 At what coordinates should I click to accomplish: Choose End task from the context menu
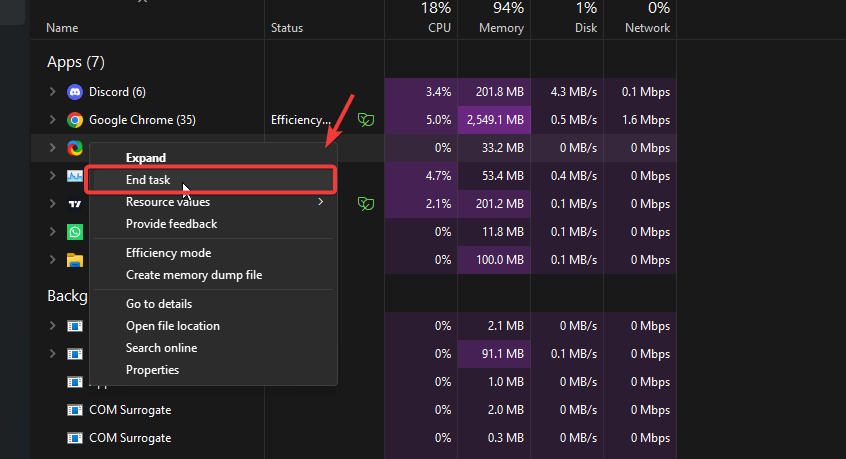[148, 180]
